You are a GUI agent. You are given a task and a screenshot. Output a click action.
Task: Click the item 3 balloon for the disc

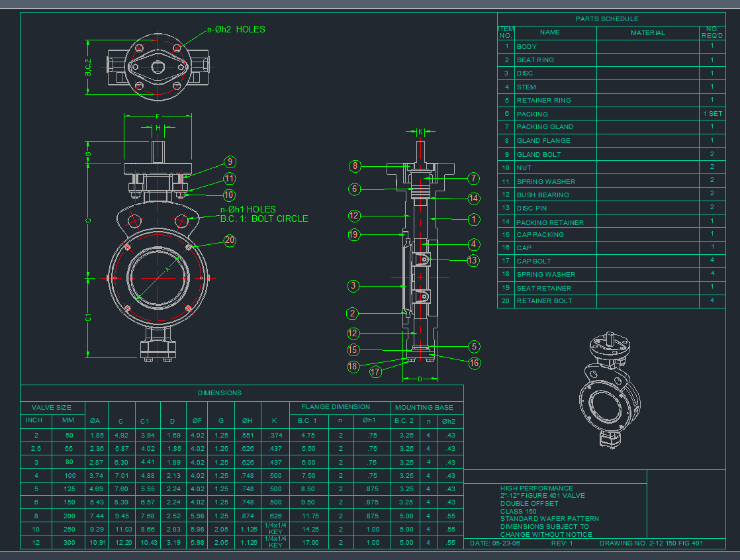(354, 286)
